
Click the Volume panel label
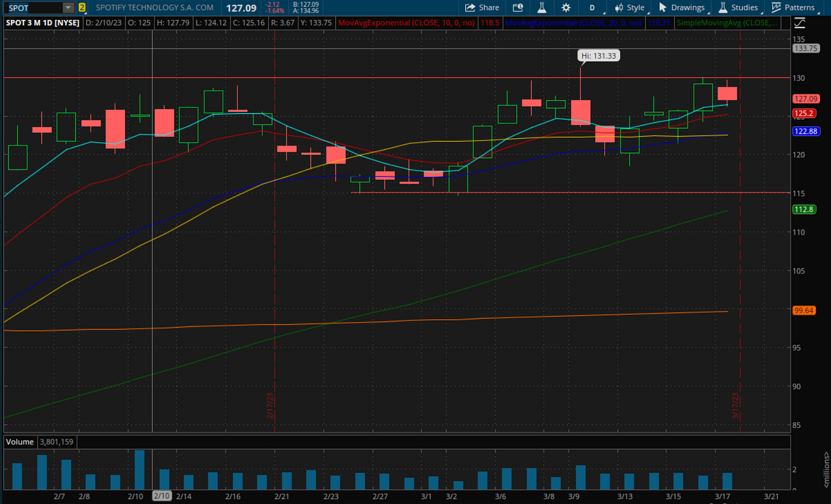(x=20, y=442)
